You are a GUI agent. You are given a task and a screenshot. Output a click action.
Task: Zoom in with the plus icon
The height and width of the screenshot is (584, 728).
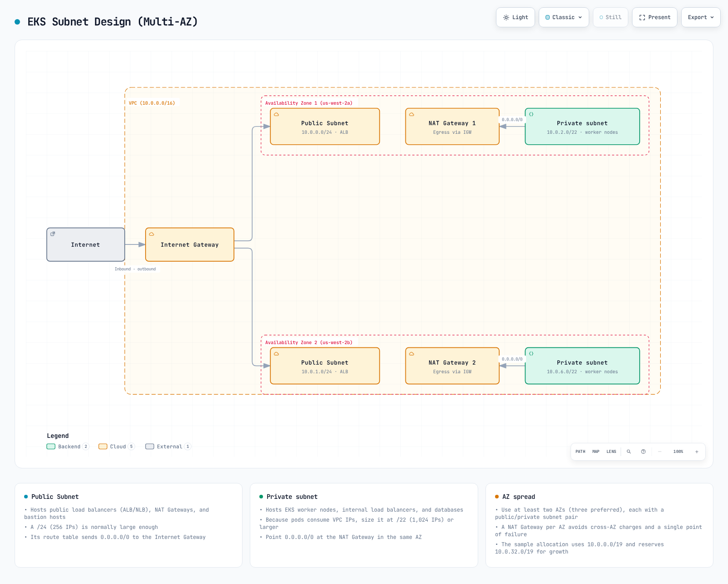coord(697,452)
